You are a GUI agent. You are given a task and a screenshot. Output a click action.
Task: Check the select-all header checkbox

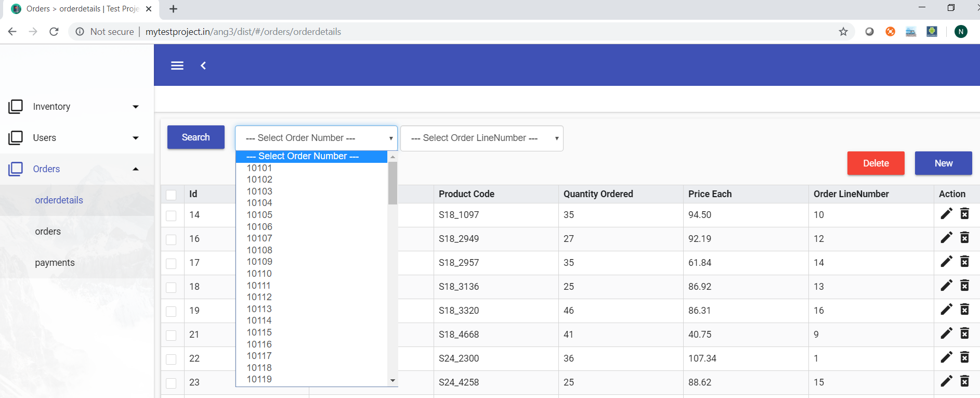click(x=171, y=195)
